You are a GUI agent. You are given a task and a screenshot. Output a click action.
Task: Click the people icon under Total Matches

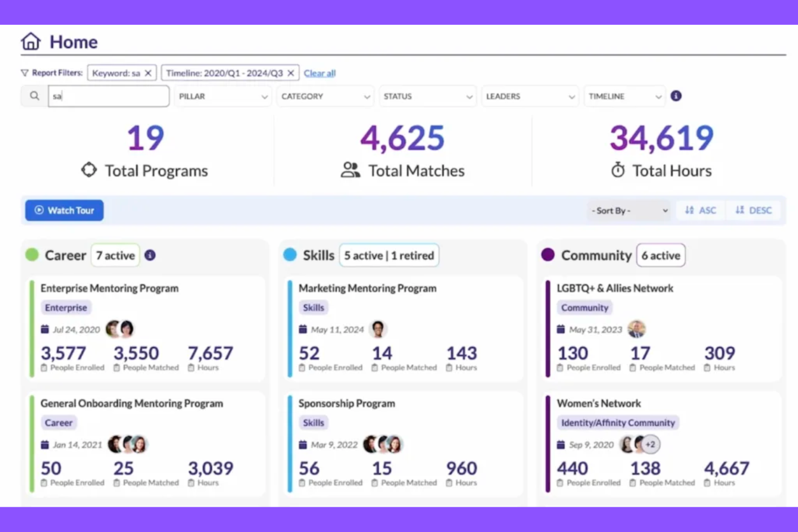[x=350, y=170]
